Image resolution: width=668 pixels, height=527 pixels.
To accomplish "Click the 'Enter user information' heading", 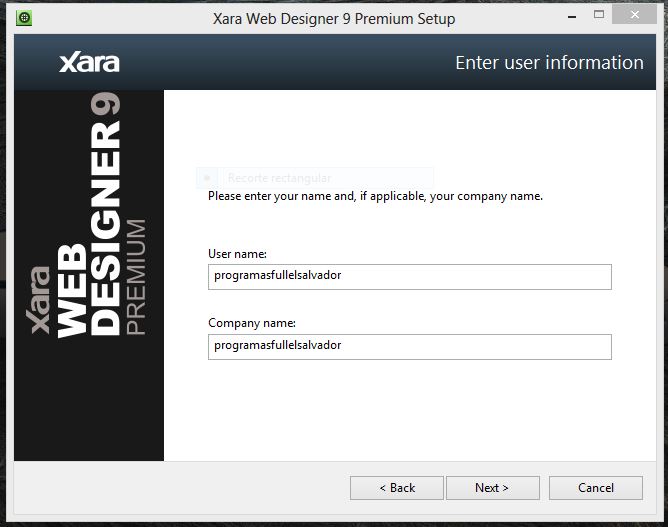I will point(549,63).
